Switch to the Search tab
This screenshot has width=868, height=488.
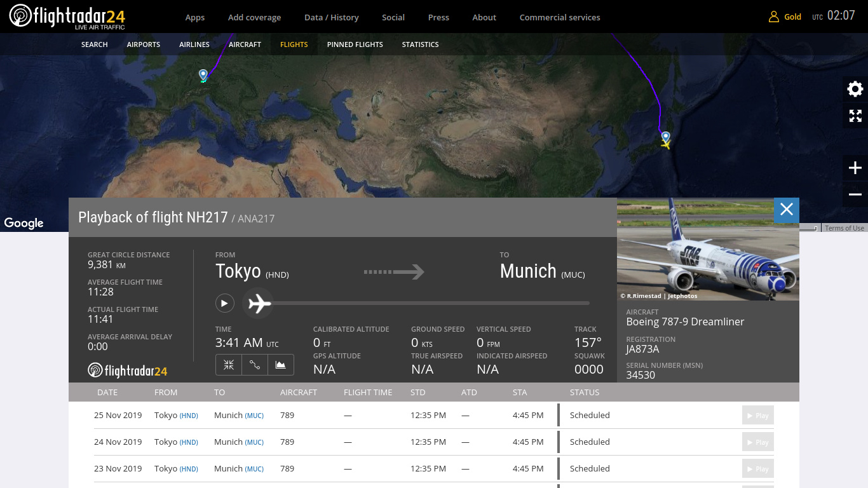95,44
